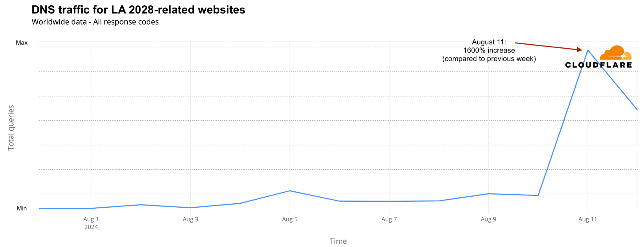Viewport: 644px width, 247px height.
Task: Click the line's small bump at Aug 5
Action: click(x=290, y=191)
